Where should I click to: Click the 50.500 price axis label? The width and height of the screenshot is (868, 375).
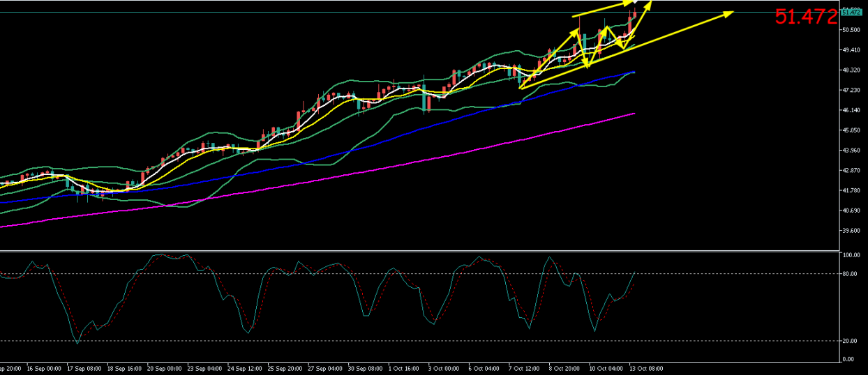pos(851,30)
